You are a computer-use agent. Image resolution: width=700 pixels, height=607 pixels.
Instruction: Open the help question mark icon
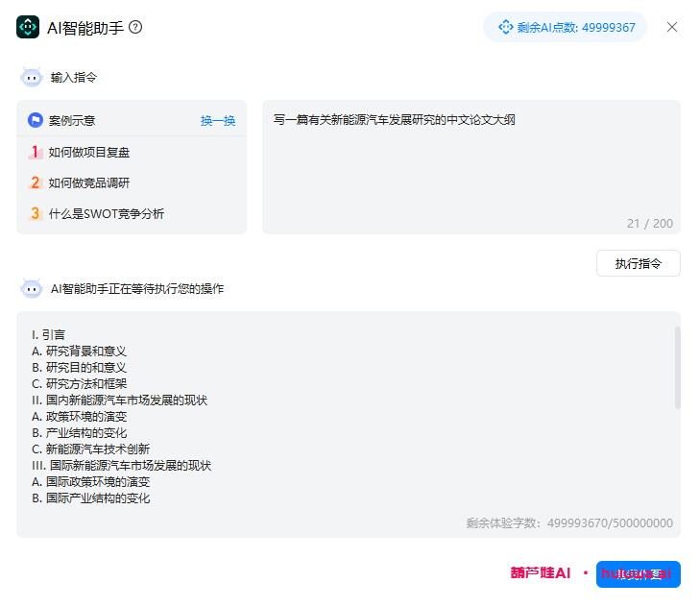(135, 27)
